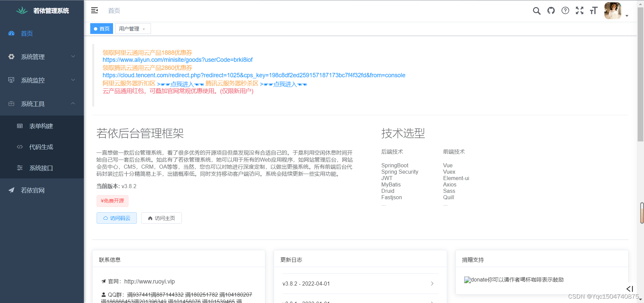Click the cloud icon in 访问码云
The height and width of the screenshot is (303, 644).
(x=106, y=218)
